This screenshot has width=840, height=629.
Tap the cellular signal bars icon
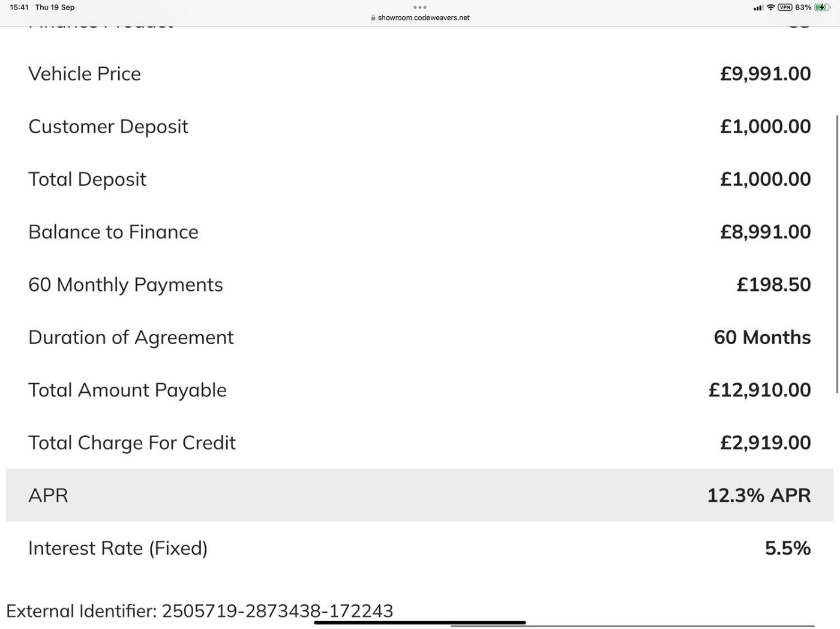(758, 8)
